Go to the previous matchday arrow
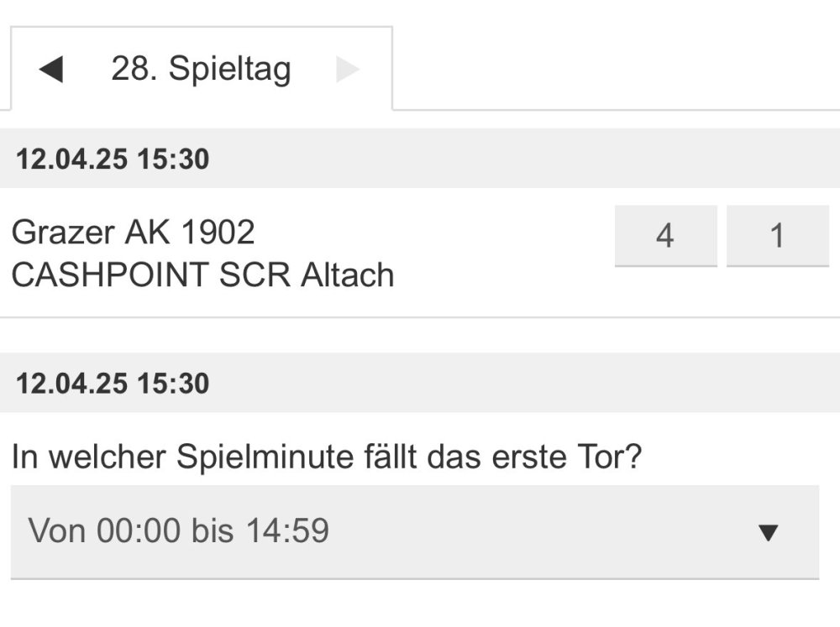The width and height of the screenshot is (840, 627). tap(51, 70)
